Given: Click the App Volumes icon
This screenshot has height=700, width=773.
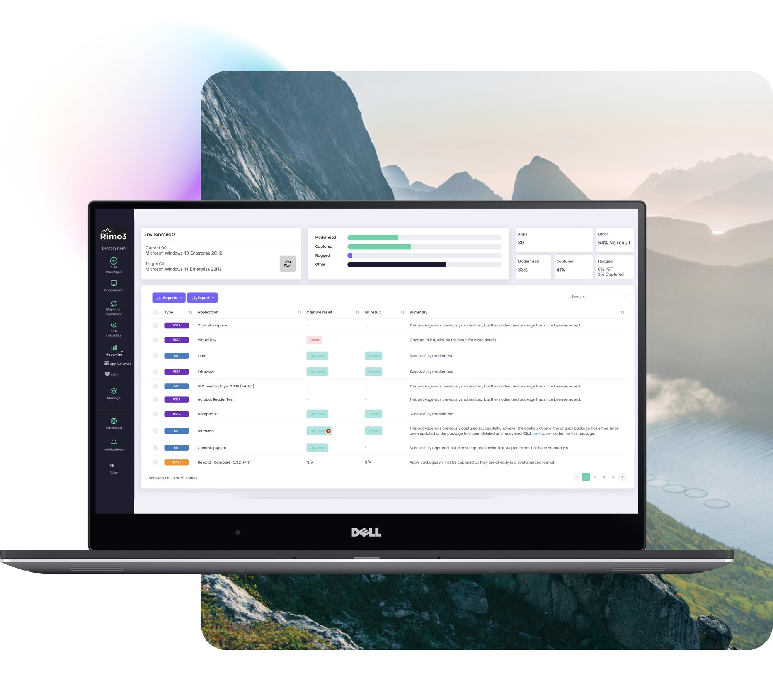Looking at the screenshot, I should point(112,363).
